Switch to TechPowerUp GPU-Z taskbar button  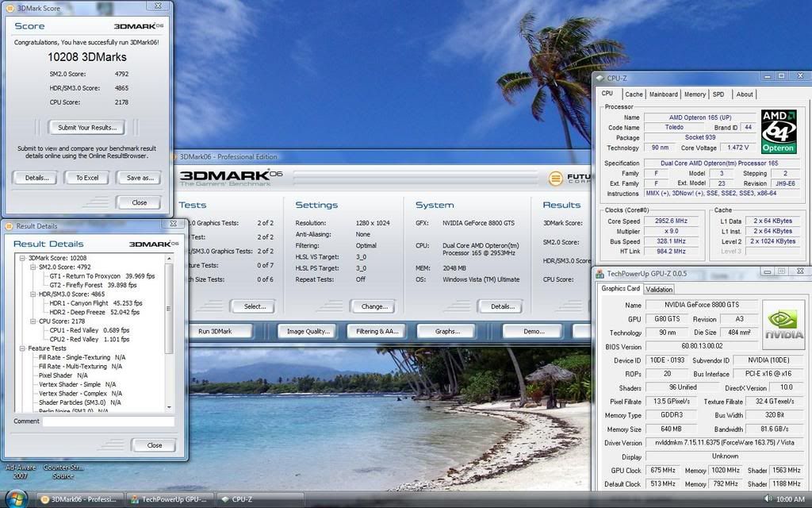click(170, 499)
